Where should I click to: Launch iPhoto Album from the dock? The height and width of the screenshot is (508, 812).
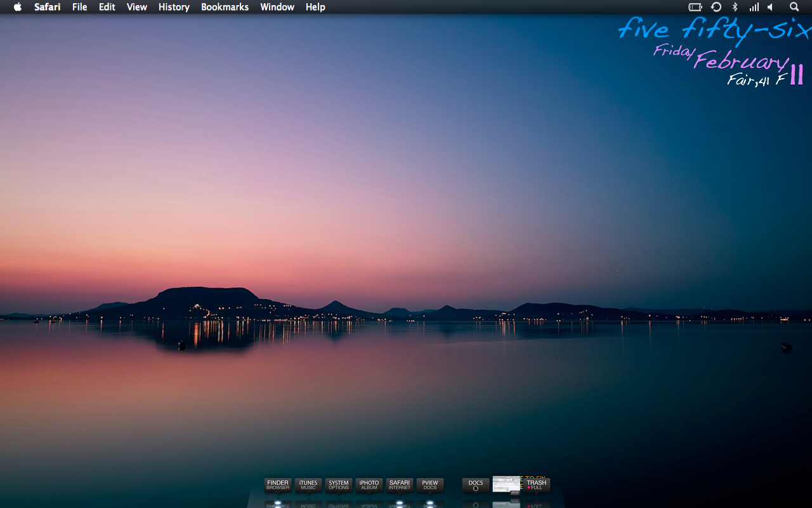point(369,485)
